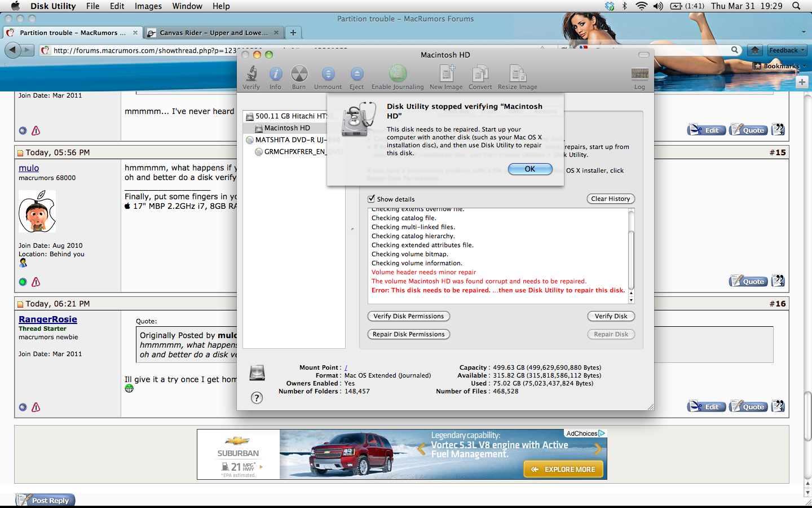
Task: Click Explore More in the Suburban ad
Action: [564, 469]
